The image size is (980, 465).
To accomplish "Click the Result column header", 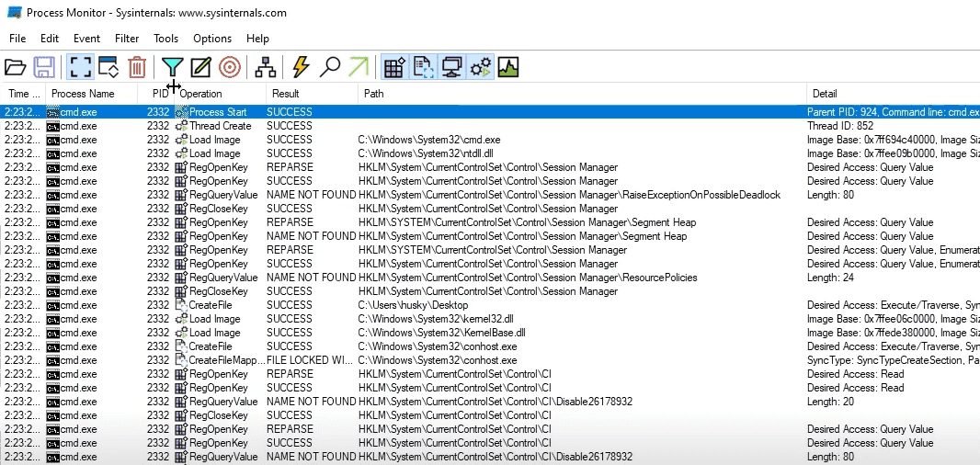I will click(x=312, y=94).
